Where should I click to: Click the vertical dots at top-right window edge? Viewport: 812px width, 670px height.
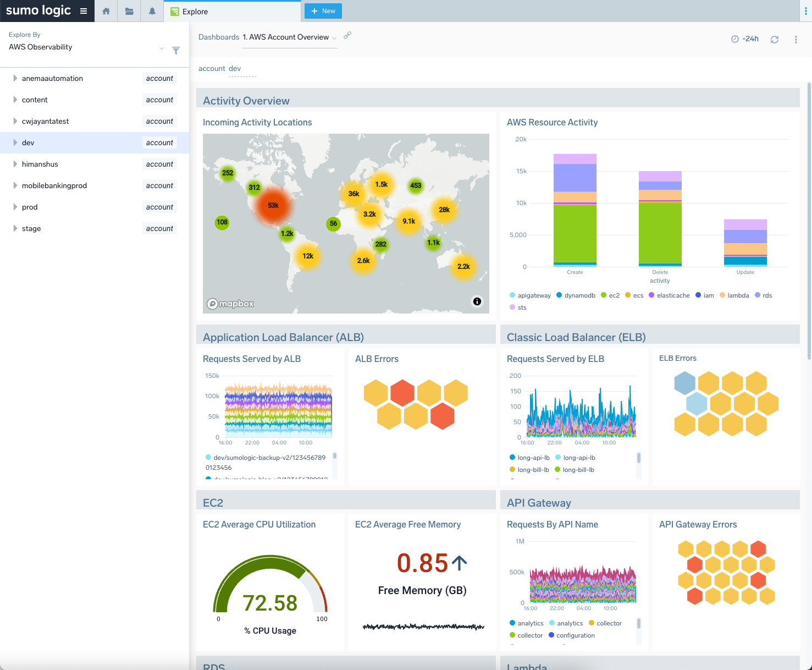point(806,11)
